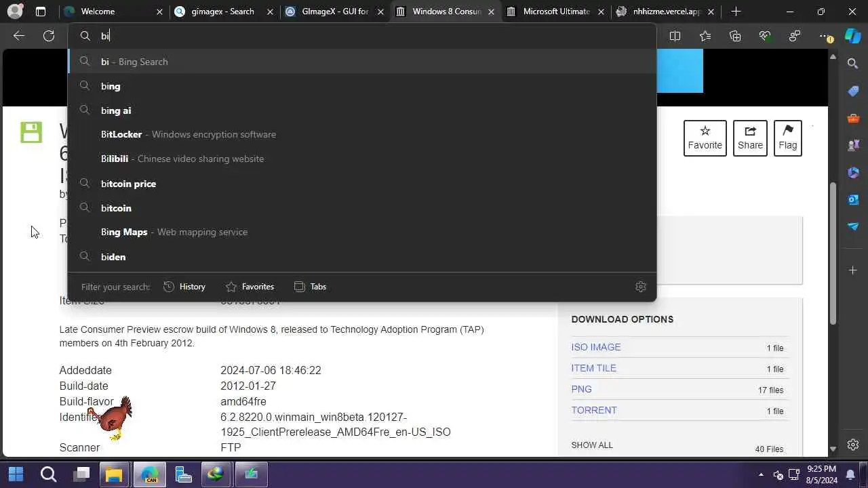The image size is (868, 488).
Task: Open the sidebar Drop paper-plane icon
Action: 853,226
